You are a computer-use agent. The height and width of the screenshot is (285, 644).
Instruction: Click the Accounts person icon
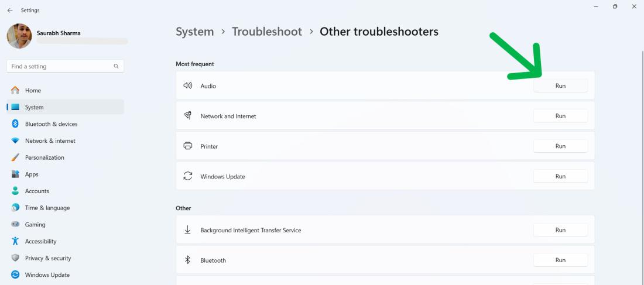point(15,191)
